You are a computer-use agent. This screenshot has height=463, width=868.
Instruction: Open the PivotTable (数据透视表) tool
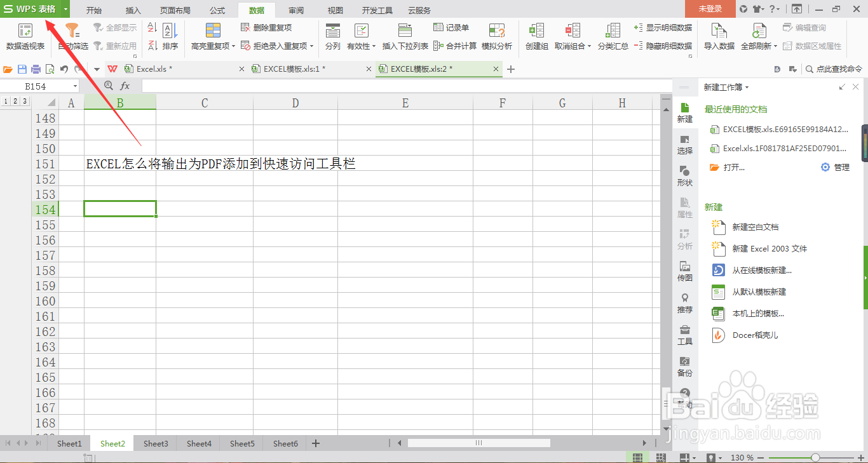tap(25, 37)
